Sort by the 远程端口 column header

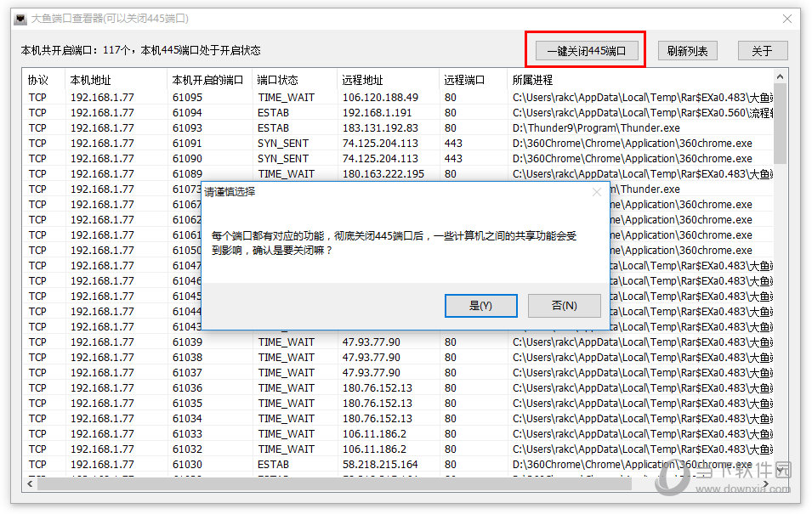473,80
